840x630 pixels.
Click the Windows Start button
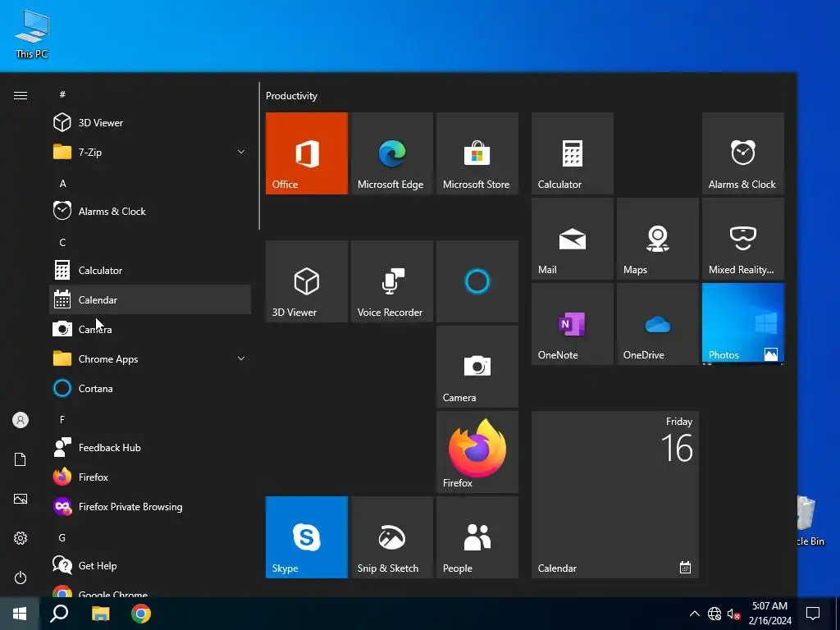(20, 614)
